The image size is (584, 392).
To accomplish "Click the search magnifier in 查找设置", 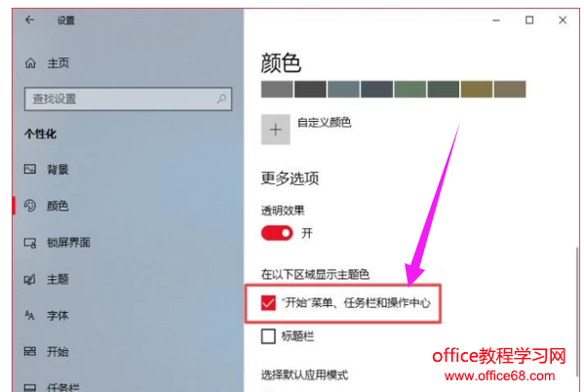I will click(221, 98).
